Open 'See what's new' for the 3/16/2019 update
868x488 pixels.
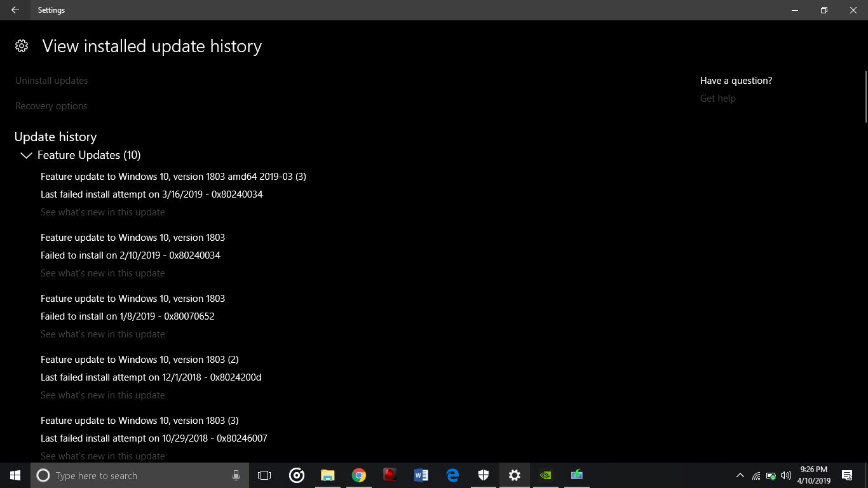point(103,212)
